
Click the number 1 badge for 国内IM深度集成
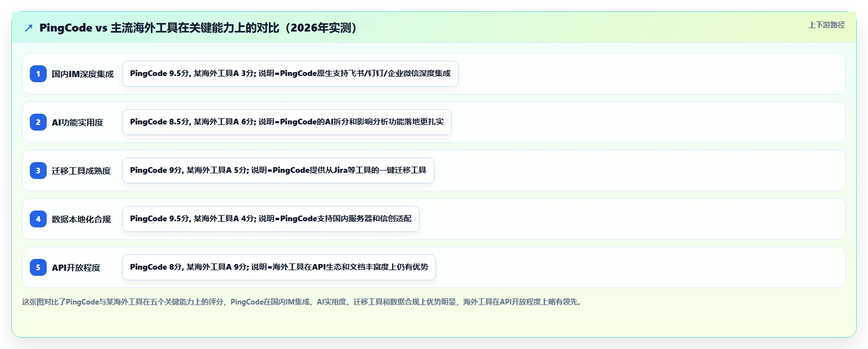click(x=38, y=74)
